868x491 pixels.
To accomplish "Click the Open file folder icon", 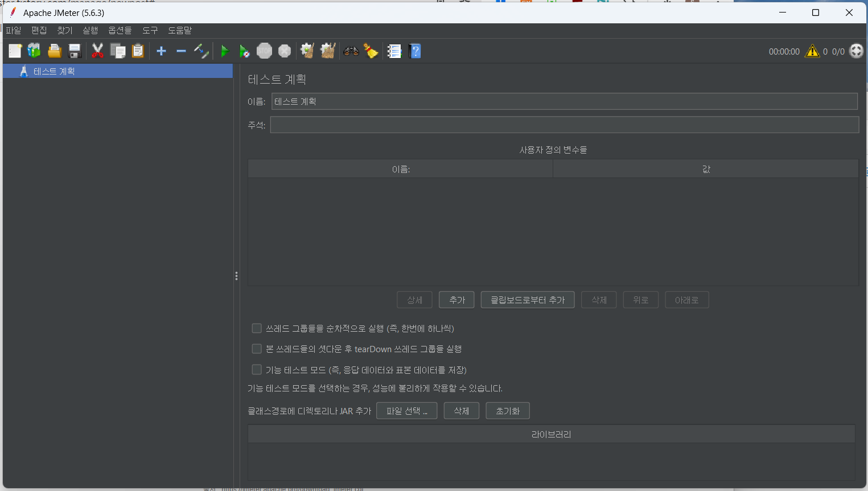I will tap(55, 51).
